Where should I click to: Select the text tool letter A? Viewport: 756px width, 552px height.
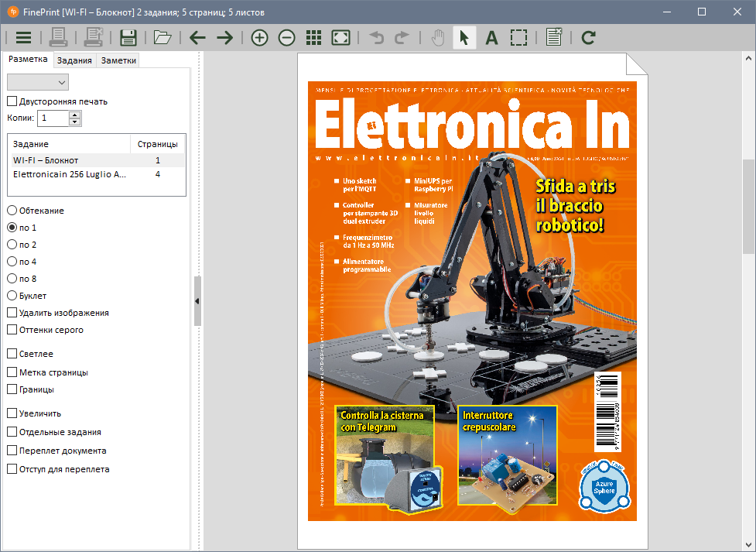click(x=491, y=38)
